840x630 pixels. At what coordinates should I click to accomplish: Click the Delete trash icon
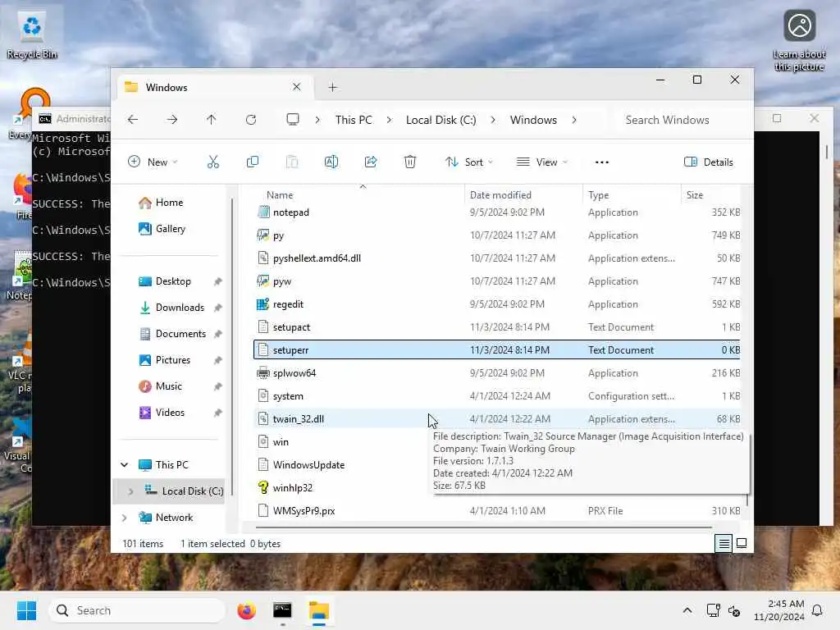[410, 162]
